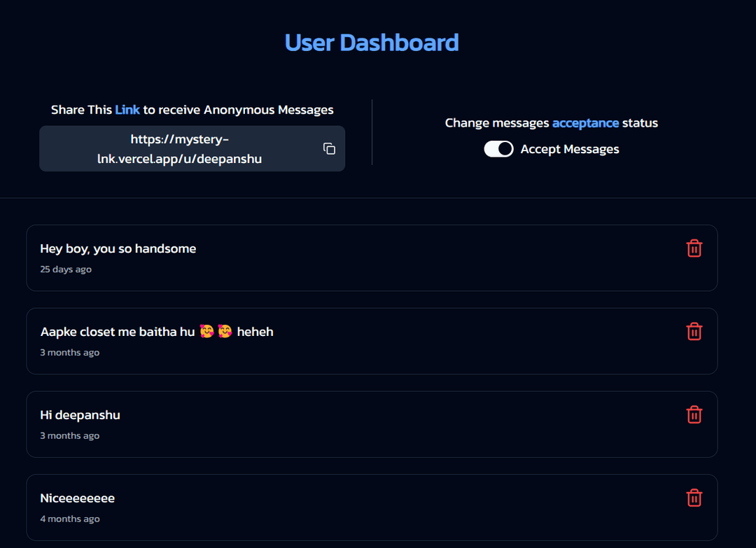756x548 pixels.
Task: Click the "User Dashboard" heading
Action: pos(372,43)
